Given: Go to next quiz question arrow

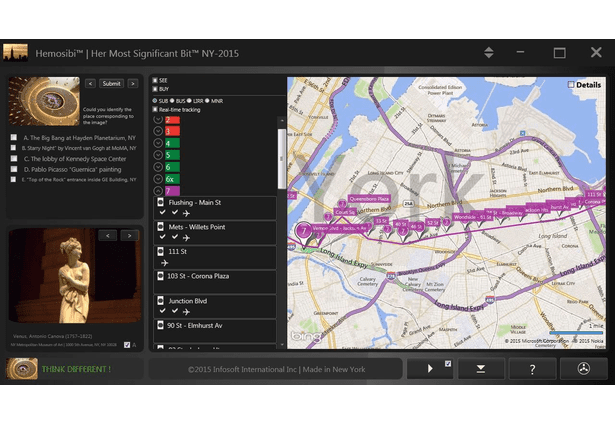Looking at the screenshot, I should (133, 84).
